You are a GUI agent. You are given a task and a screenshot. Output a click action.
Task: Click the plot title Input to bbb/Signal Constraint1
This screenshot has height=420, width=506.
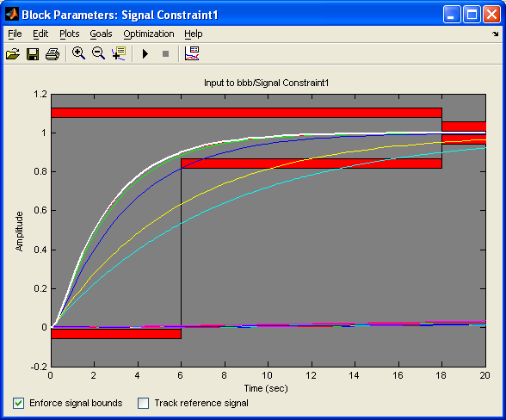(x=266, y=83)
